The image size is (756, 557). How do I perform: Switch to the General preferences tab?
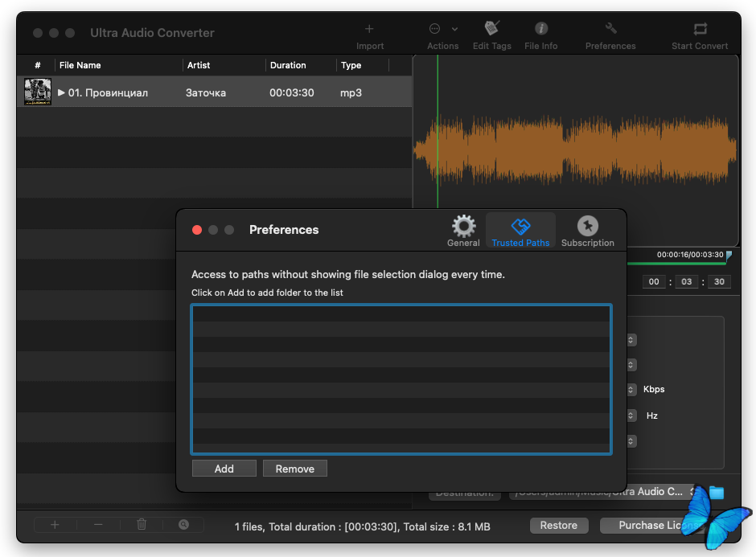tap(463, 231)
